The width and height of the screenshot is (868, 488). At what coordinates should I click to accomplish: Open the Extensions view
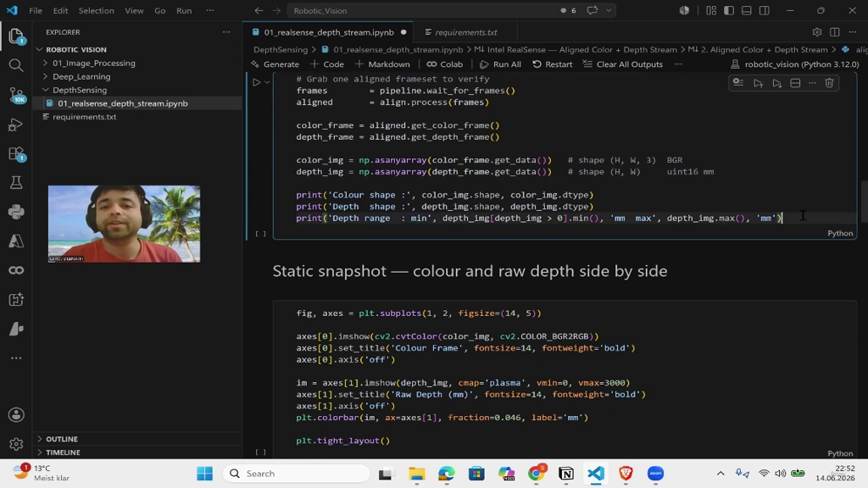click(x=16, y=154)
